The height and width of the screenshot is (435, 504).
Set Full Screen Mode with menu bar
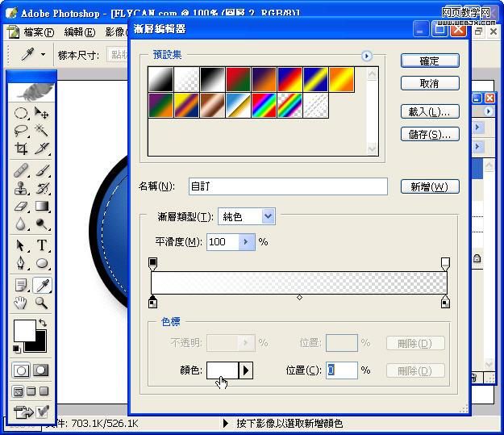[31, 391]
